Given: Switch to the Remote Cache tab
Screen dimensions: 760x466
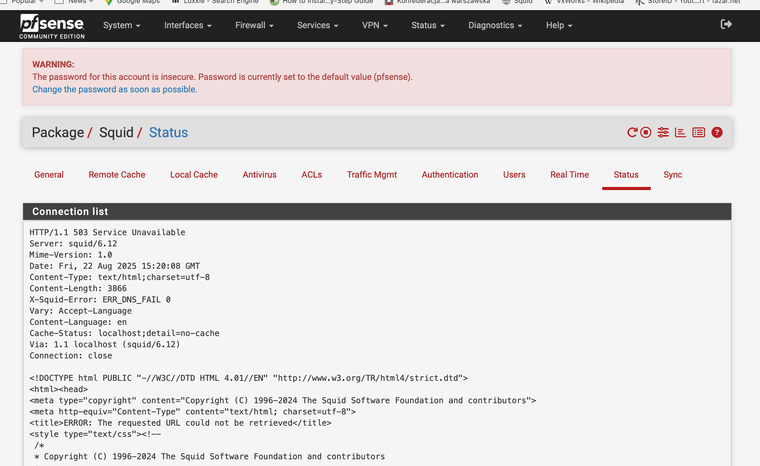Looking at the screenshot, I should [x=117, y=175].
